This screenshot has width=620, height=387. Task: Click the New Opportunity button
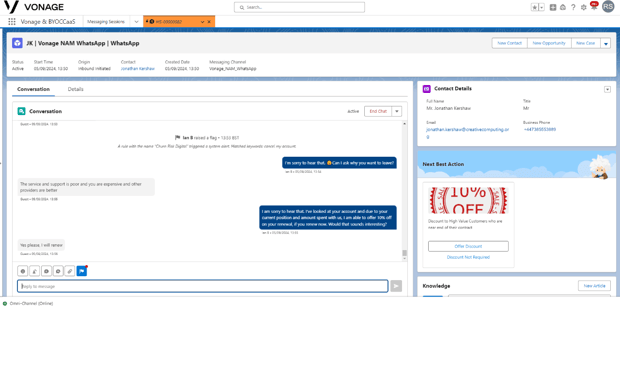coord(549,43)
